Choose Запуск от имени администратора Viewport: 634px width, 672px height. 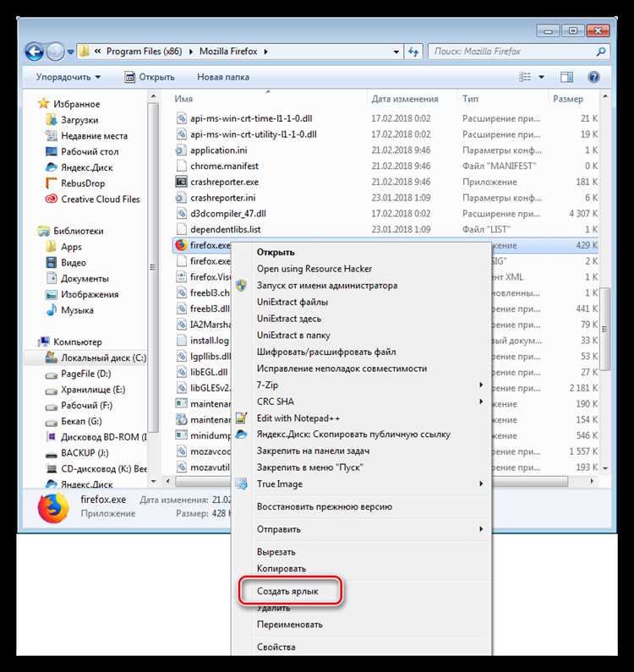click(x=327, y=286)
